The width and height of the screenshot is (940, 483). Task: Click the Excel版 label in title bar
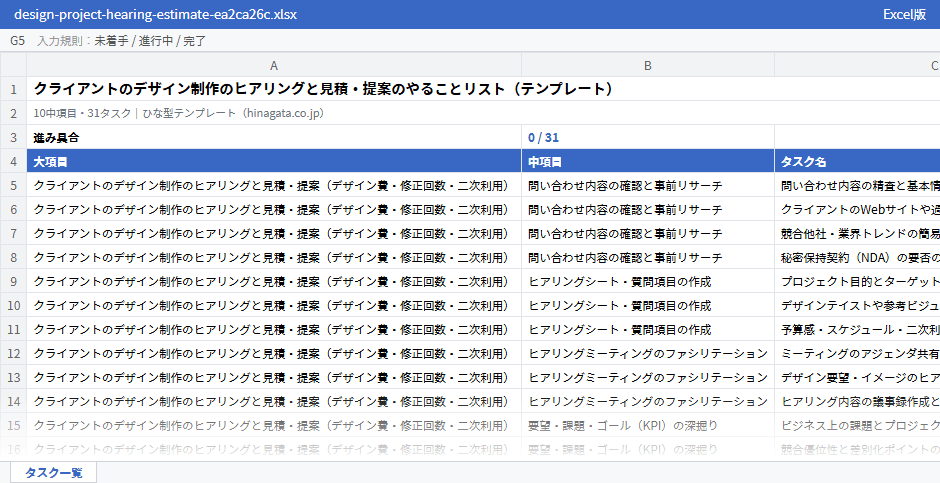[x=904, y=14]
